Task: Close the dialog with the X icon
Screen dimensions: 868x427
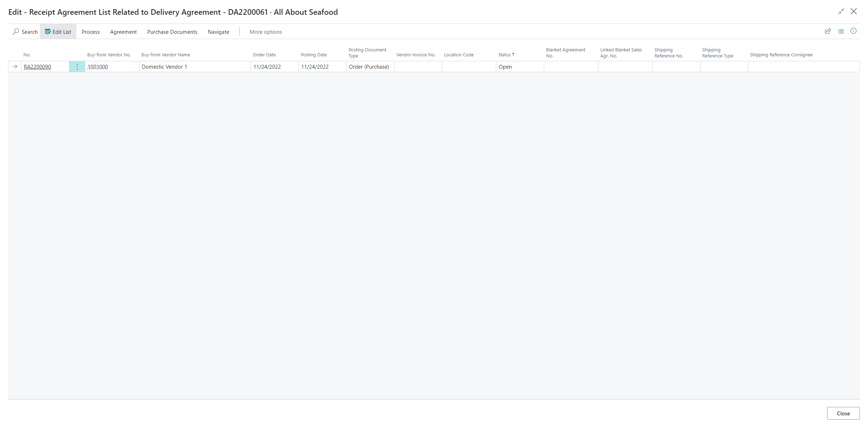Action: pos(854,12)
